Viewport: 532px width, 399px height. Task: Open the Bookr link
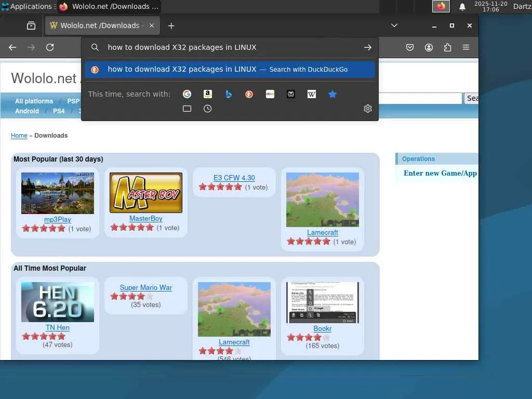point(322,328)
